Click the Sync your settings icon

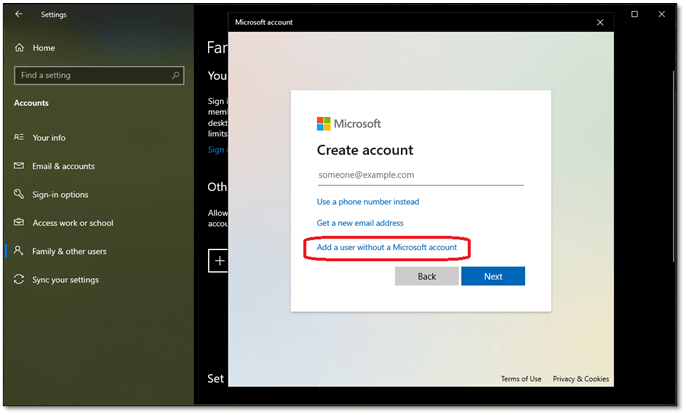[19, 279]
